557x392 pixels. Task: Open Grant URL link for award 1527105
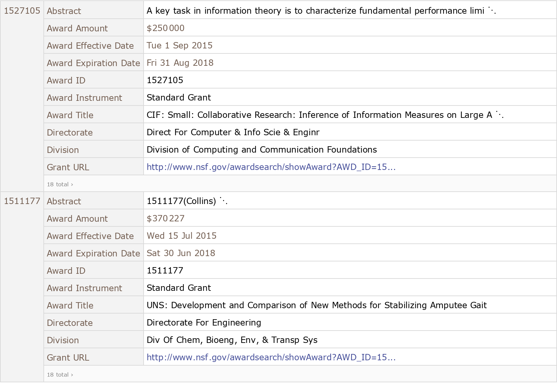click(271, 167)
